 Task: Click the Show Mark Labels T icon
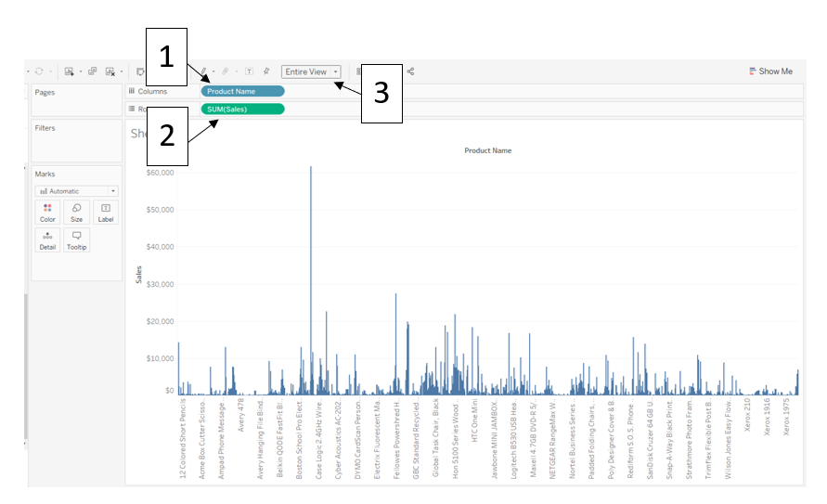tap(249, 71)
